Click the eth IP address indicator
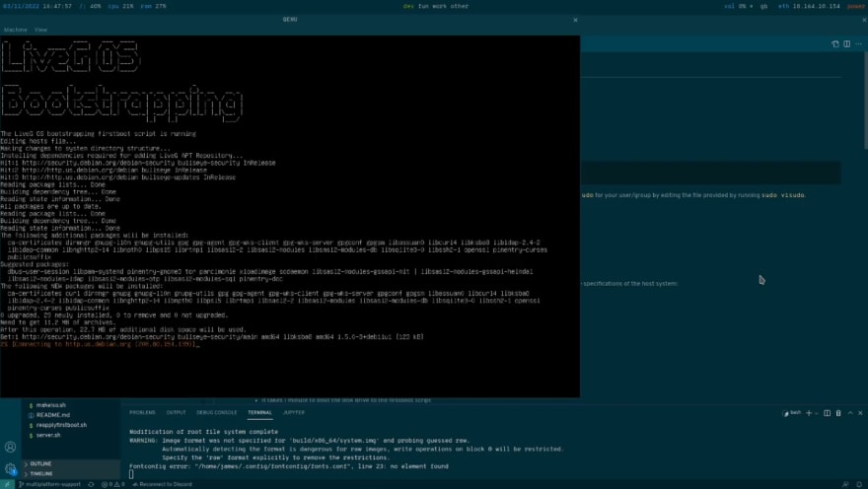 [x=809, y=6]
